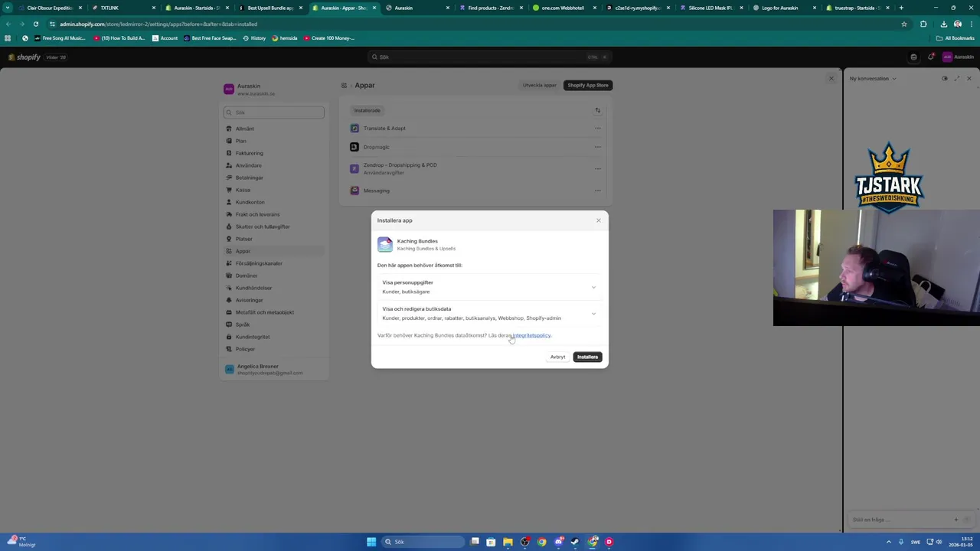The image size is (980, 551).
Task: Click the Utveckla appar button
Action: pos(540,85)
